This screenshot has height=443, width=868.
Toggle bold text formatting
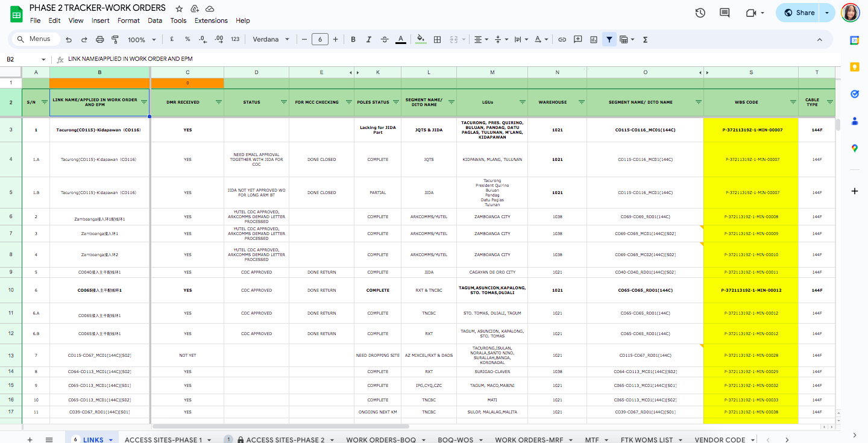click(353, 39)
